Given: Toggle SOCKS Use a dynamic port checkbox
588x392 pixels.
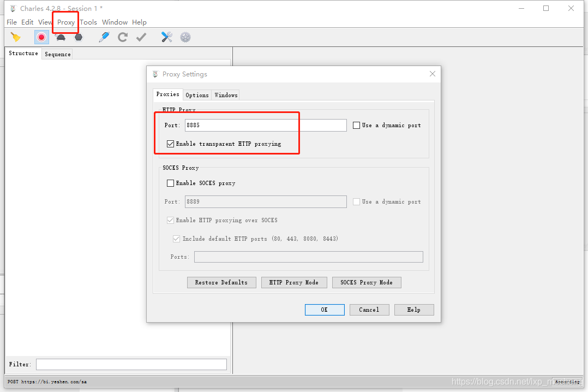Looking at the screenshot, I should click(356, 202).
